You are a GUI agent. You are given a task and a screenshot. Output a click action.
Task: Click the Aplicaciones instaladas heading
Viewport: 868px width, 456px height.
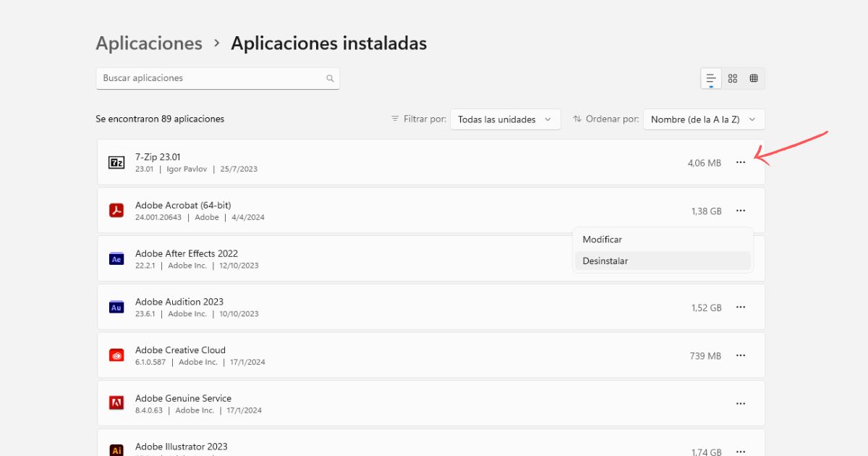(x=329, y=43)
